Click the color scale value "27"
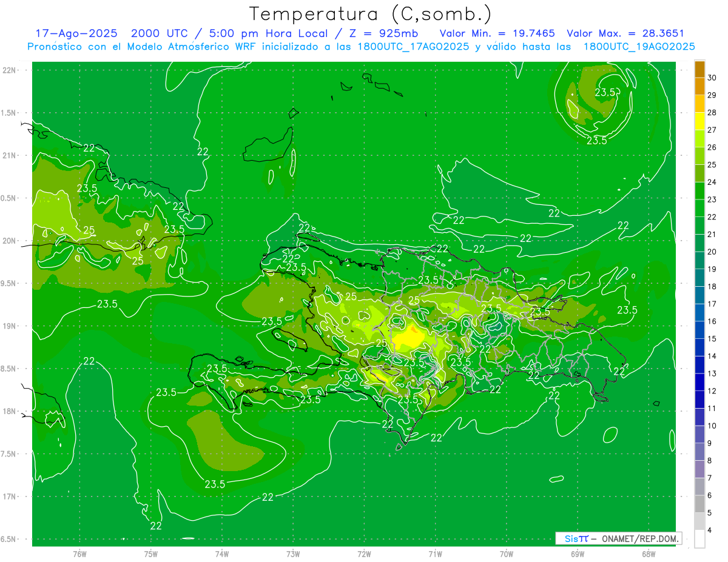The width and height of the screenshot is (728, 562). [713, 130]
